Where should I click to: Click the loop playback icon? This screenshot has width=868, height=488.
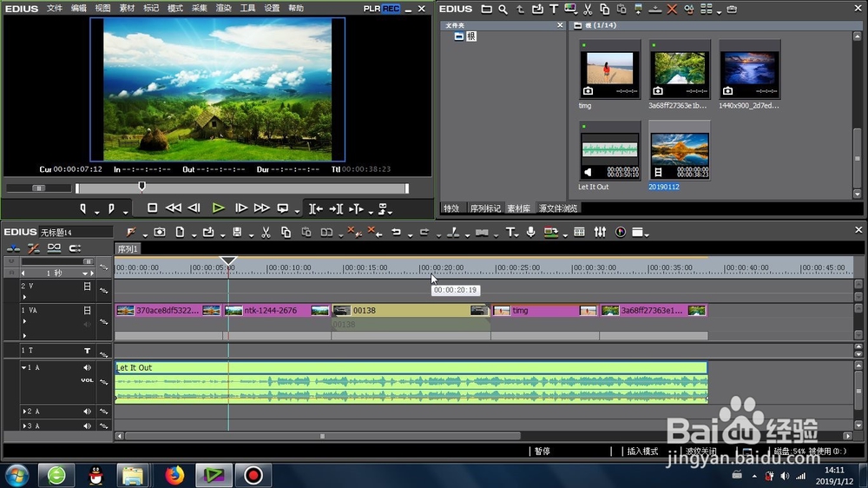(283, 208)
